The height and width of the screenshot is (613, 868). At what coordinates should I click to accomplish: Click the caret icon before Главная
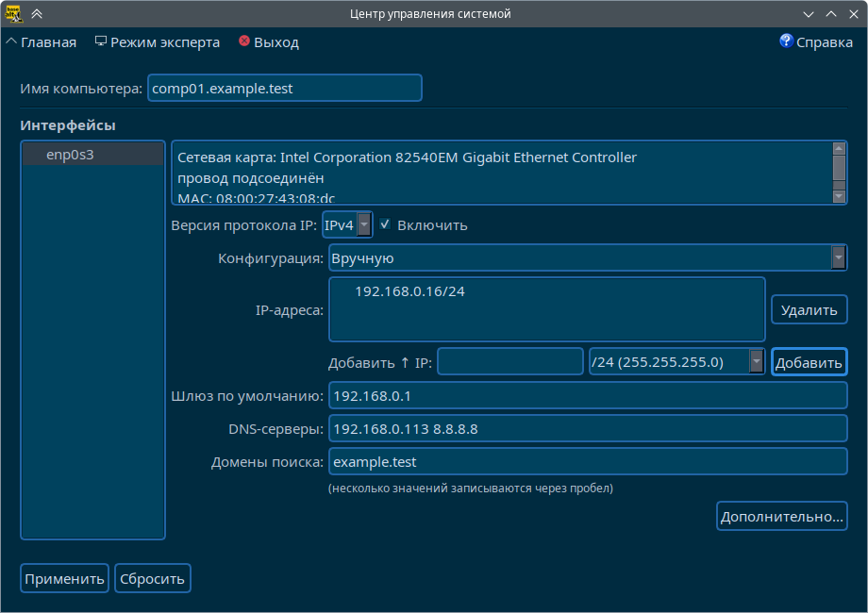point(10,40)
